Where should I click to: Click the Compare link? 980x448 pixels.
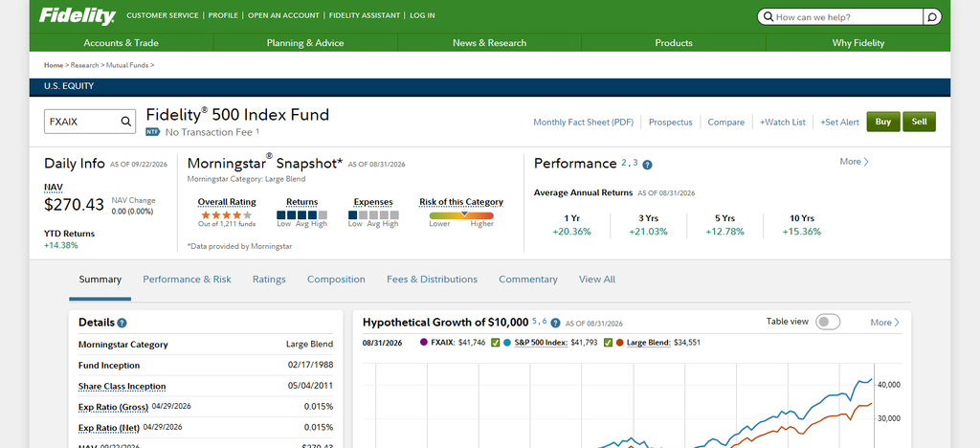725,123
